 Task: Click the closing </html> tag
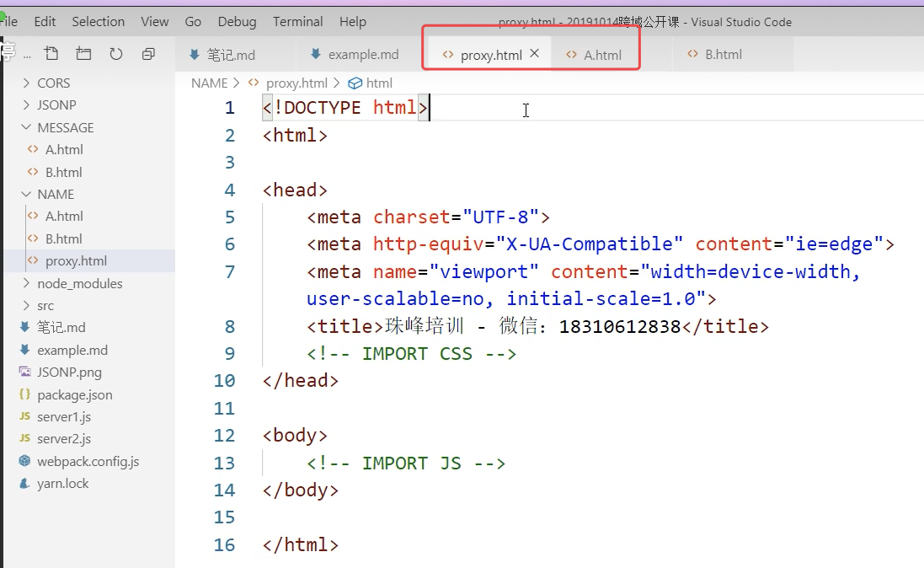click(x=301, y=544)
